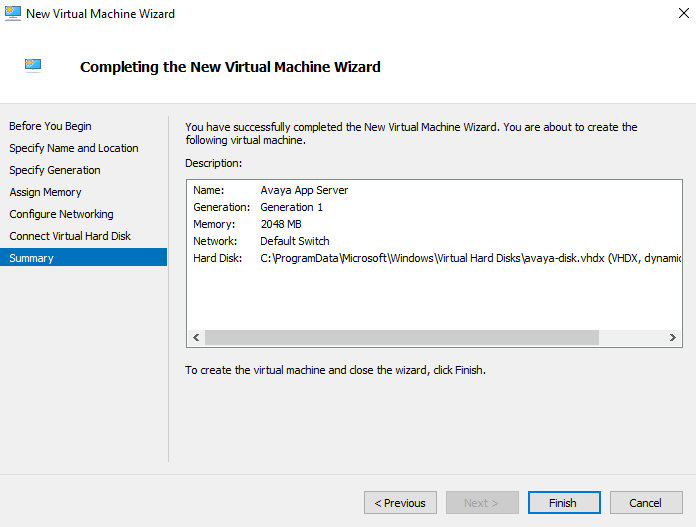Click the virtual machine icon beside heading
Screen dimensions: 696x527
coord(33,66)
